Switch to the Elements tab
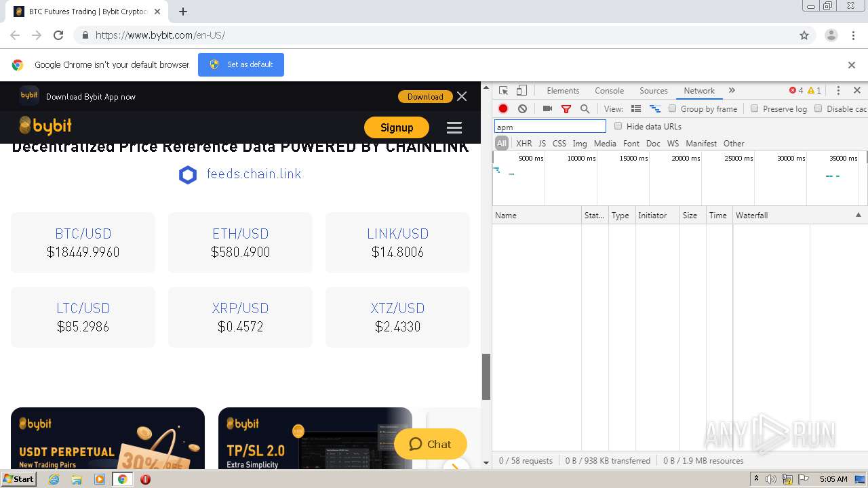Image resolution: width=868 pixels, height=488 pixels. tap(563, 91)
